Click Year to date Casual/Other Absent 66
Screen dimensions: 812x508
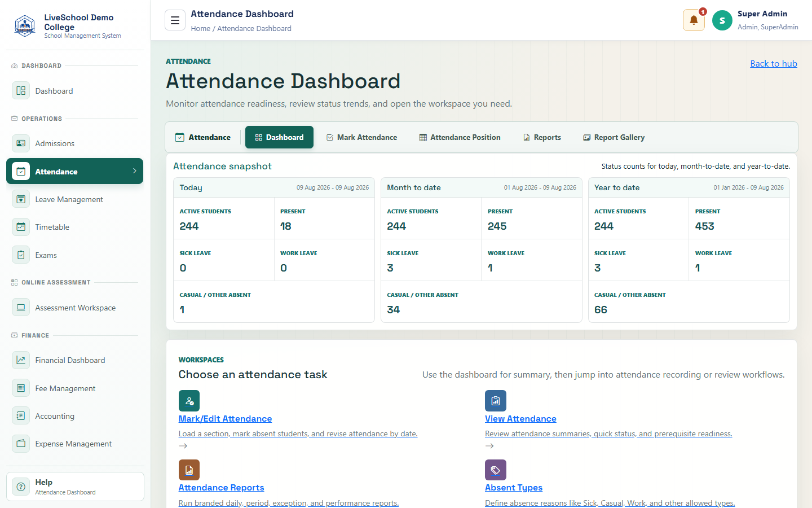click(601, 310)
